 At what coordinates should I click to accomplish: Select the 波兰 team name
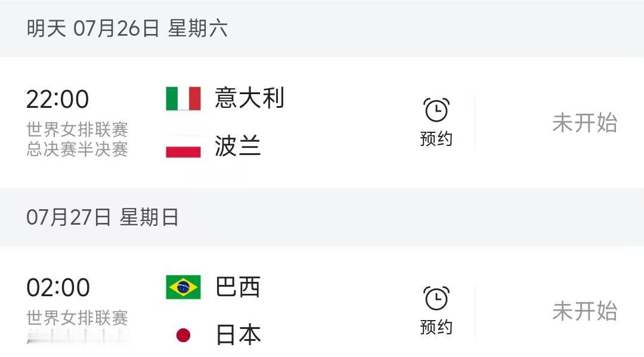(x=238, y=145)
